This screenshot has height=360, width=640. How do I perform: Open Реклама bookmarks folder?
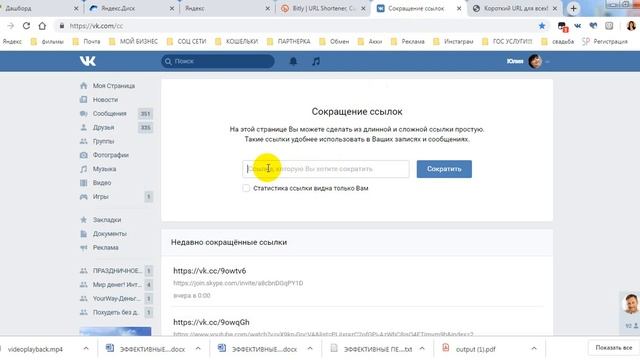point(407,41)
